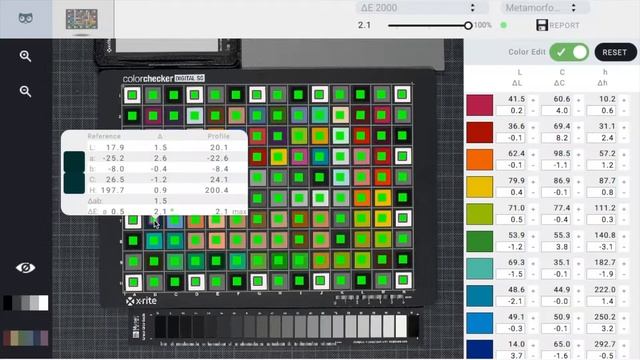Click minus button beside ΔL -1.2
This screenshot has height=360, width=640.
point(533,247)
